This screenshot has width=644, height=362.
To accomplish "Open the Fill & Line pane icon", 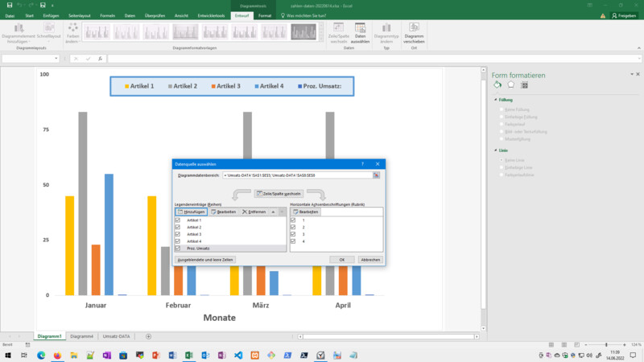I will click(x=497, y=85).
